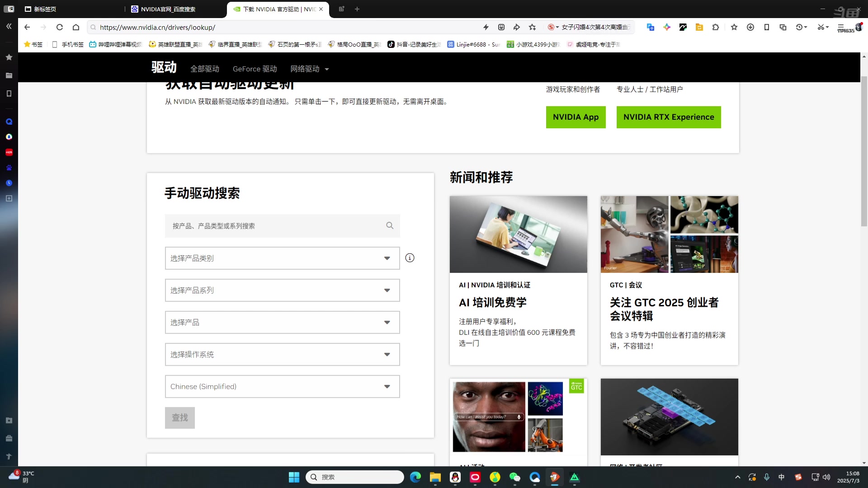Open the 哔哩哔哩弹幕视频 bookmark
The image size is (868, 488).
[x=116, y=44]
